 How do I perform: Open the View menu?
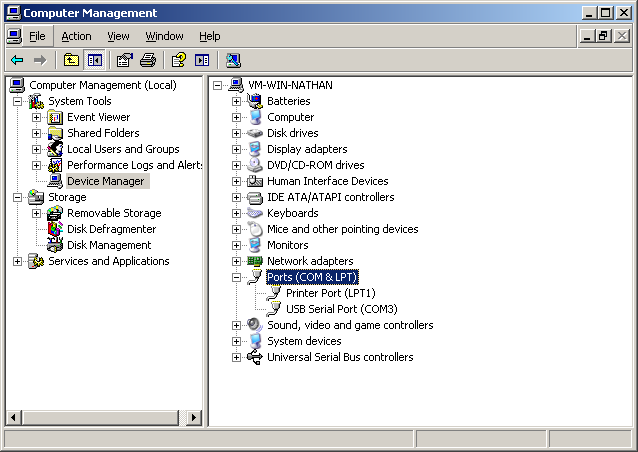coord(118,36)
